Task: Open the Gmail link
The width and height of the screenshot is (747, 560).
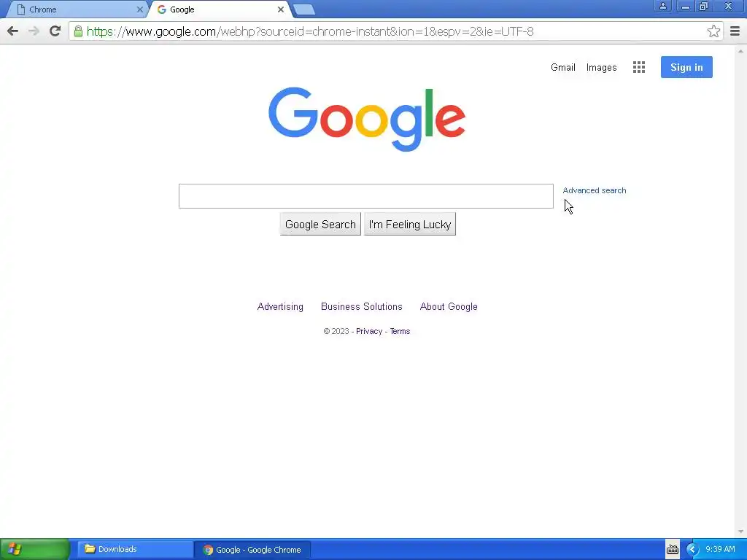Action: [x=563, y=68]
